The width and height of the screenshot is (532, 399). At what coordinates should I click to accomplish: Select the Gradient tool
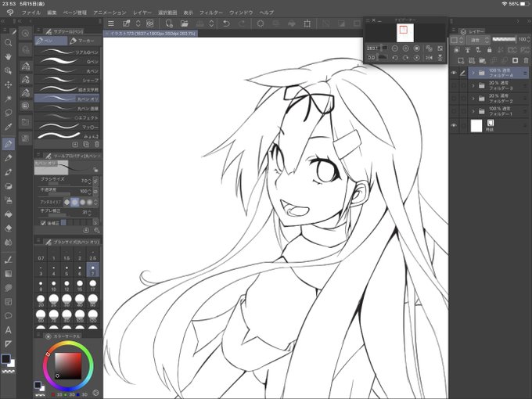8,274
